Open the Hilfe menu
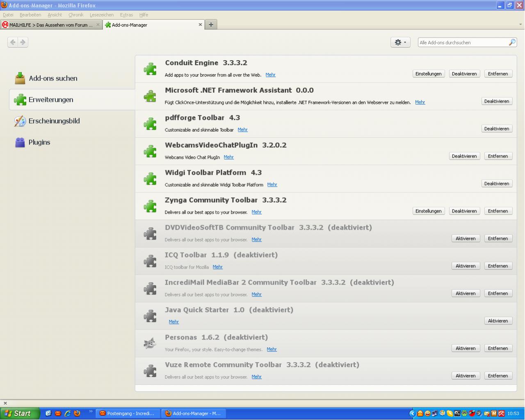The height and width of the screenshot is (420, 525). pyautogui.click(x=144, y=15)
